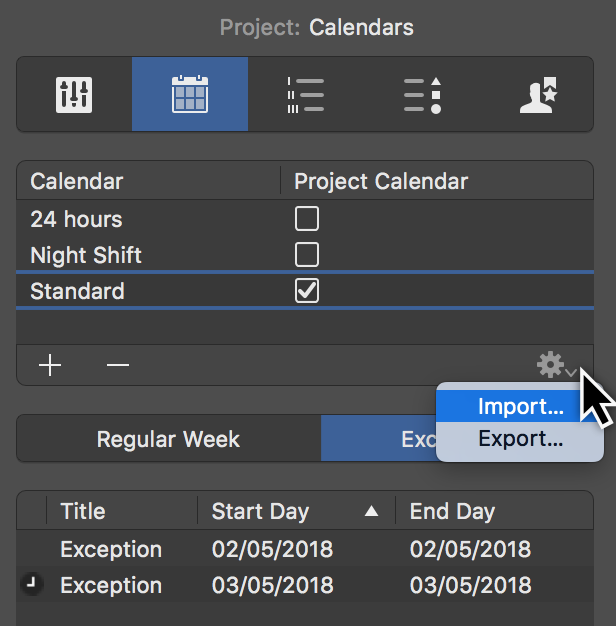Select the Night Shift calendar row
The height and width of the screenshot is (626, 616).
(x=86, y=255)
